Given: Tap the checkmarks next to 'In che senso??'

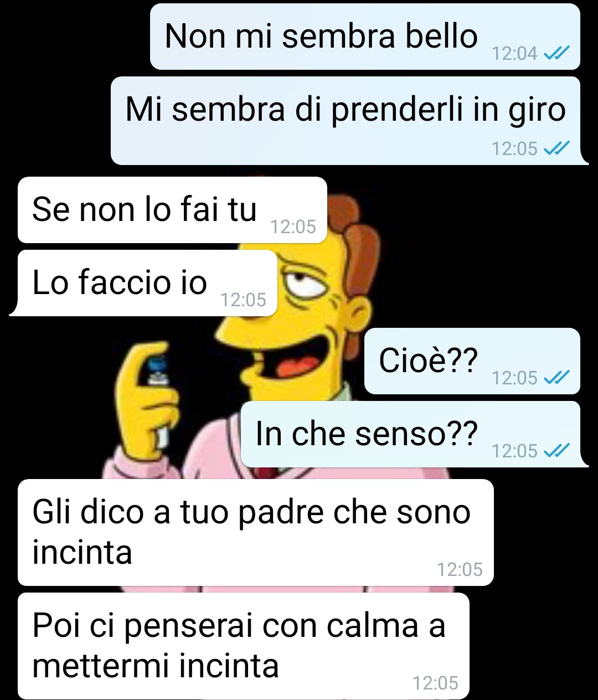Looking at the screenshot, I should (x=556, y=451).
